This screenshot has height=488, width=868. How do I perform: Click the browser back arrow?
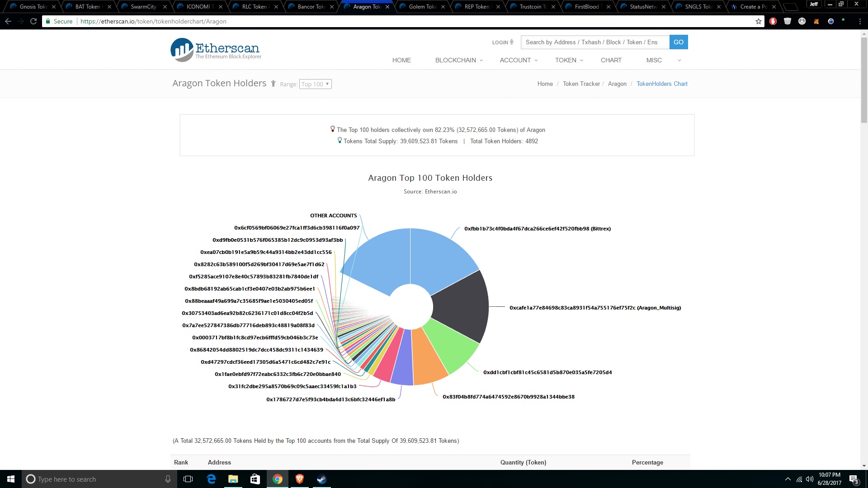tap(8, 21)
